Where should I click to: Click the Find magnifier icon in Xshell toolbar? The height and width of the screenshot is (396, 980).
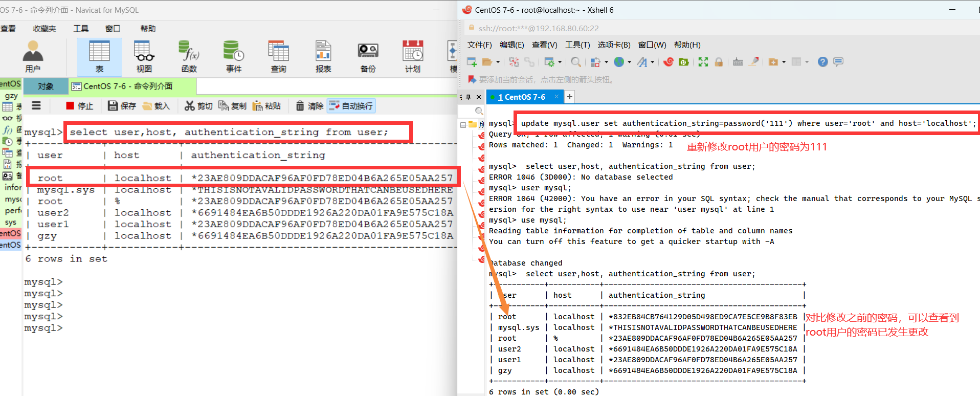576,62
